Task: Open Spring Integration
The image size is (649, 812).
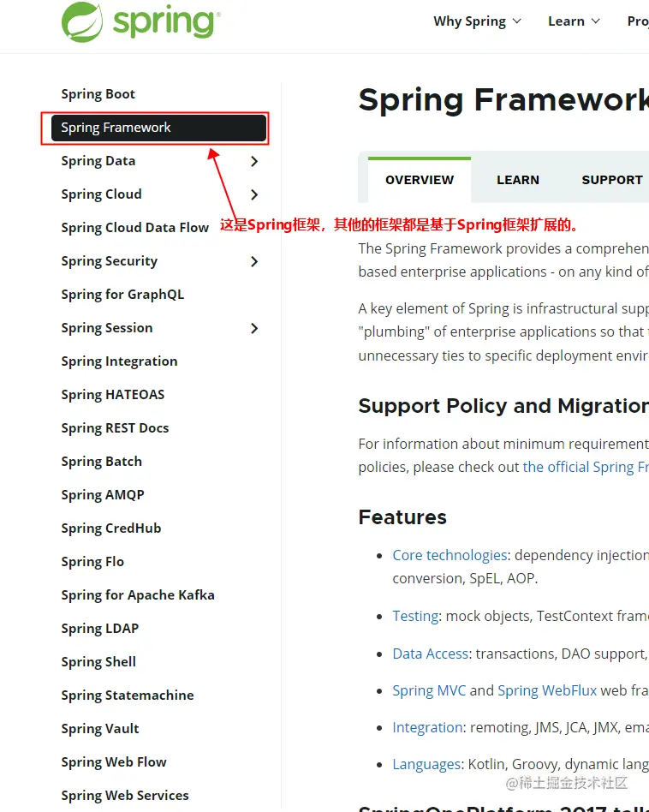Action: tap(119, 361)
